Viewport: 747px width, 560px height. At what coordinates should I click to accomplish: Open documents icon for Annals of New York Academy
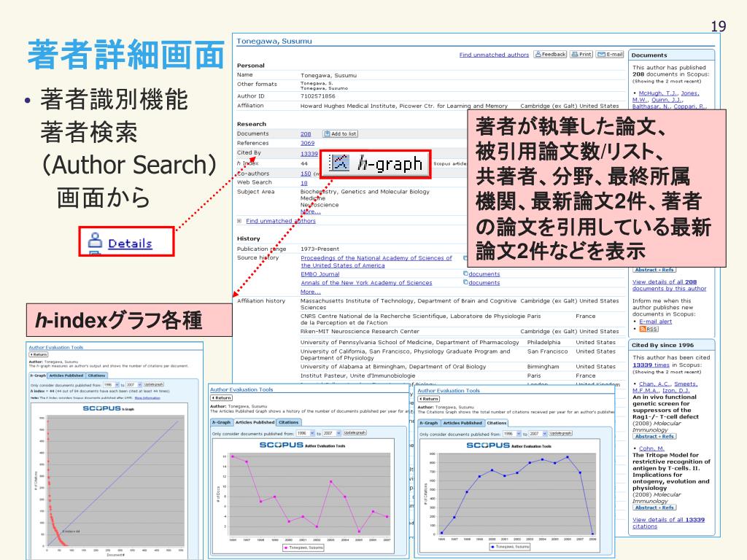[465, 282]
